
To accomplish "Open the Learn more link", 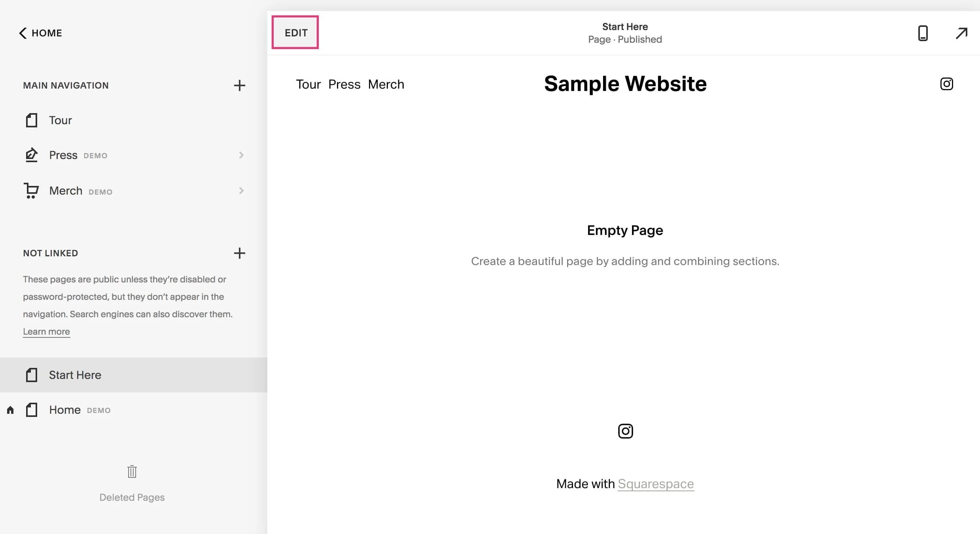I will pyautogui.click(x=46, y=331).
